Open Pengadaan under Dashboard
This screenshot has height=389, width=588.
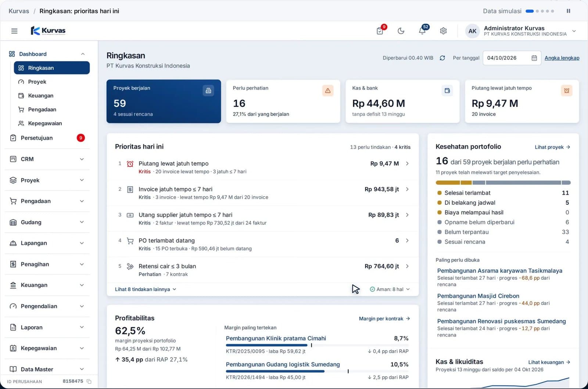52,109
